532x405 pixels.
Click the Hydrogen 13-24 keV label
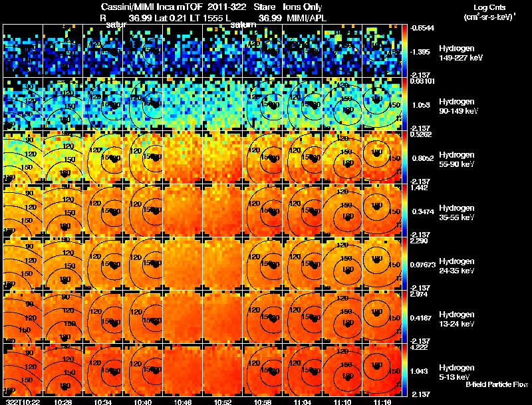click(457, 319)
